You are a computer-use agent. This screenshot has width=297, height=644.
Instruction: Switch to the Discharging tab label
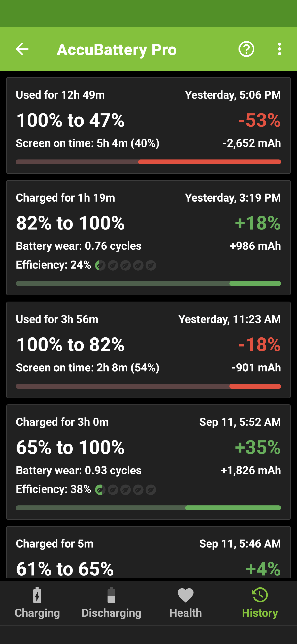111,613
